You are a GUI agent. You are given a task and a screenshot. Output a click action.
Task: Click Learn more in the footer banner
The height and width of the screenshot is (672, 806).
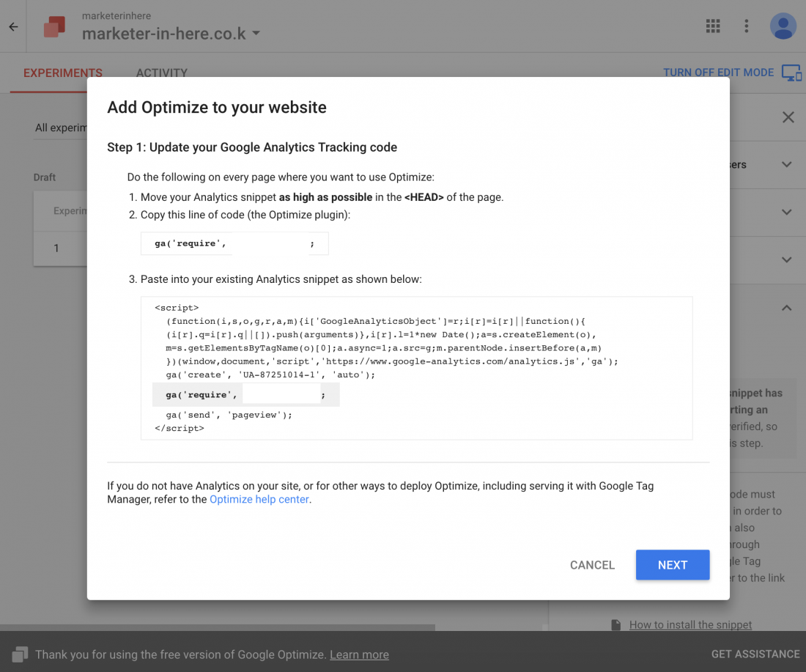coord(359,654)
